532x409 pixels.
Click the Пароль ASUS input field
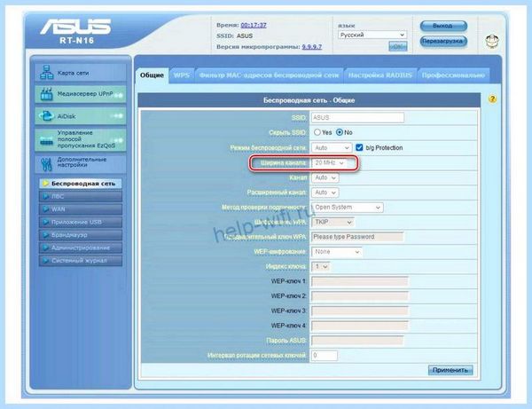tap(357, 341)
